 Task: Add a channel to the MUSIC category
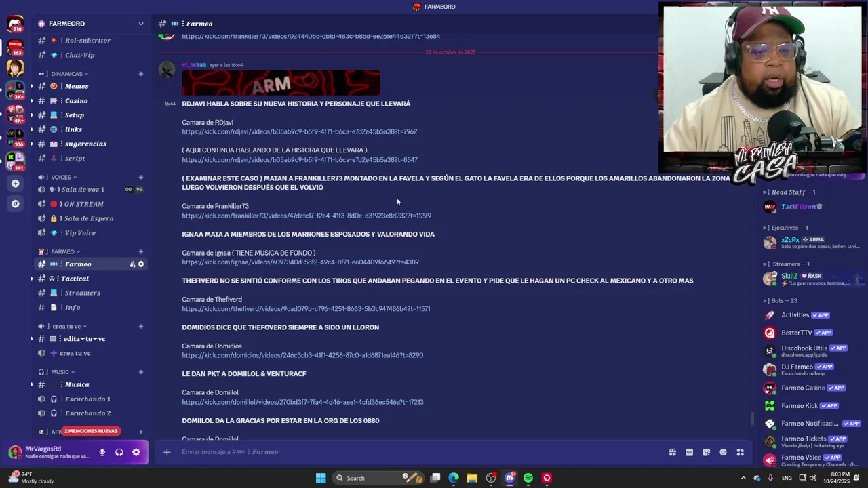click(141, 372)
